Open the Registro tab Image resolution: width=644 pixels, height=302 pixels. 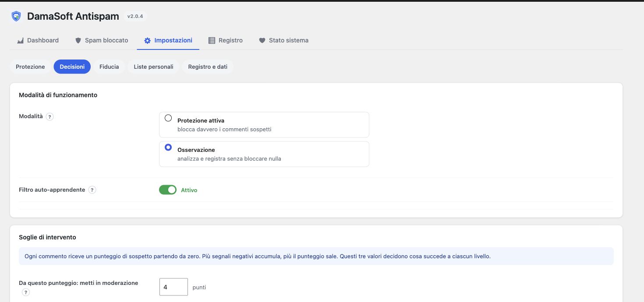click(225, 40)
